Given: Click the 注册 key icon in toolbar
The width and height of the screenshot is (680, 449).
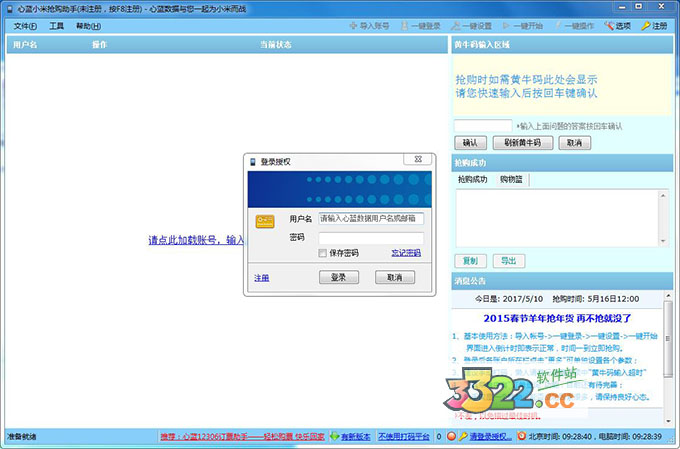Looking at the screenshot, I should tap(646, 26).
